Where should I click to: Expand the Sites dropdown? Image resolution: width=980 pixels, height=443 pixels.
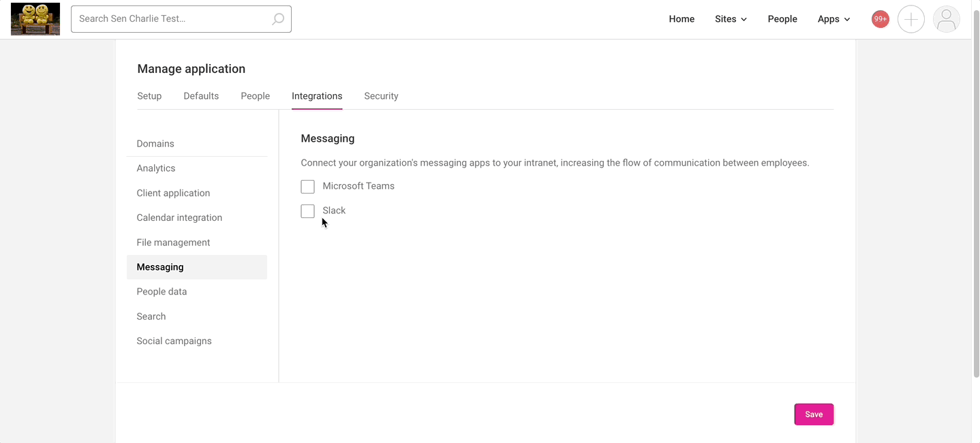tap(730, 18)
